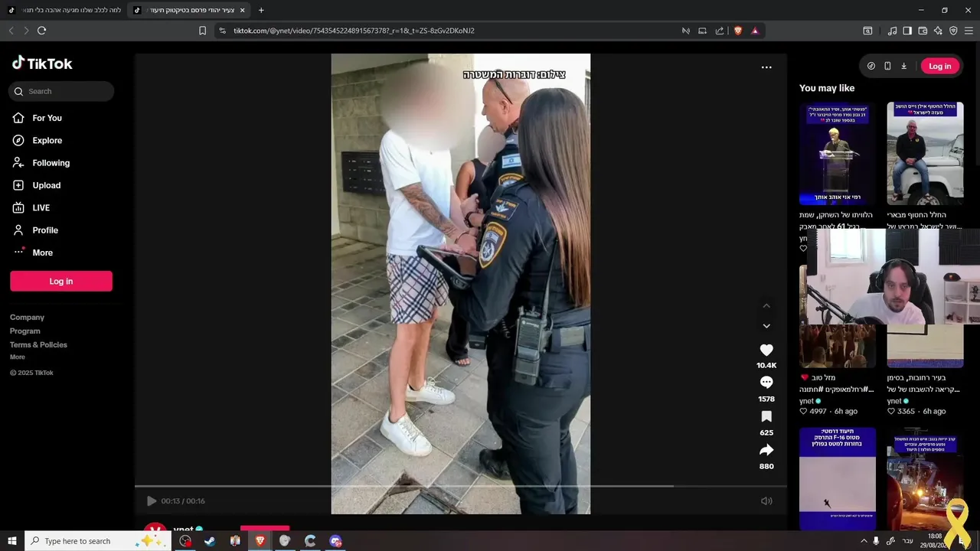Click the microphone tray icon
980x551 pixels.
coord(877,541)
